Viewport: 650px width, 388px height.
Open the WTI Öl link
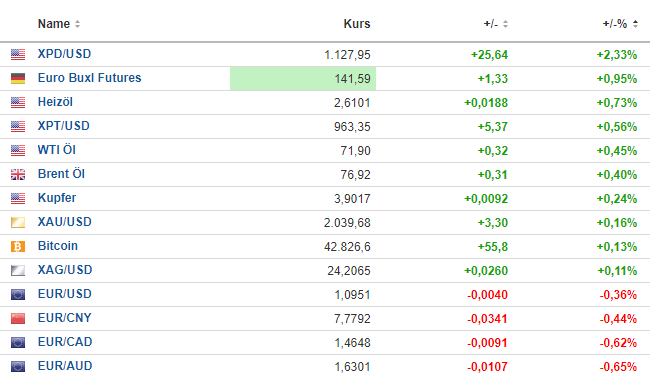tap(57, 150)
